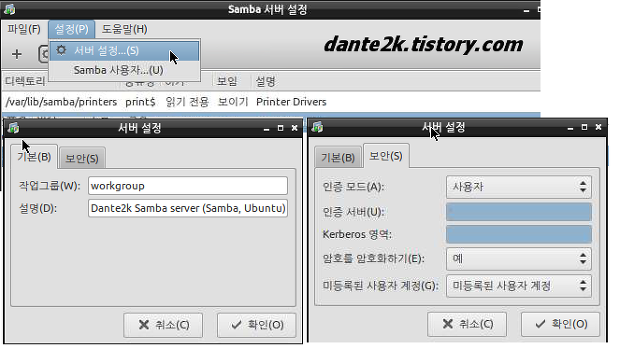The height and width of the screenshot is (363, 620).
Task: Open the 파일(F) menu
Action: tap(24, 29)
